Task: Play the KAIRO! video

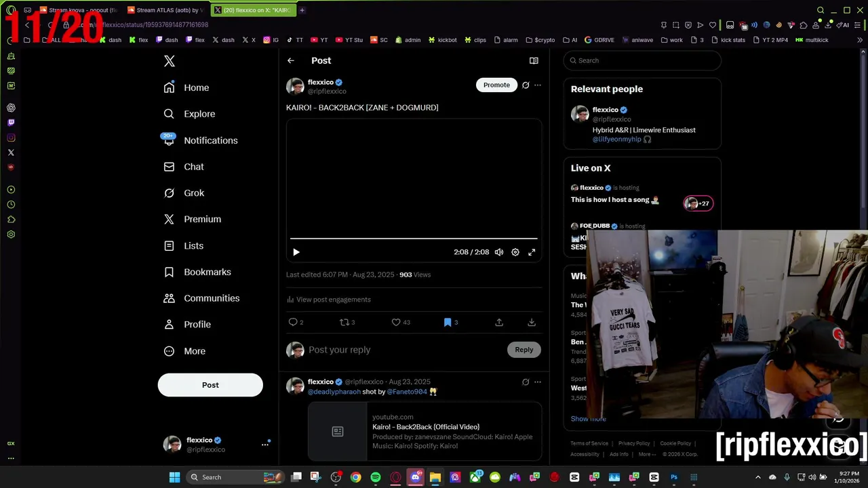Action: coord(296,252)
